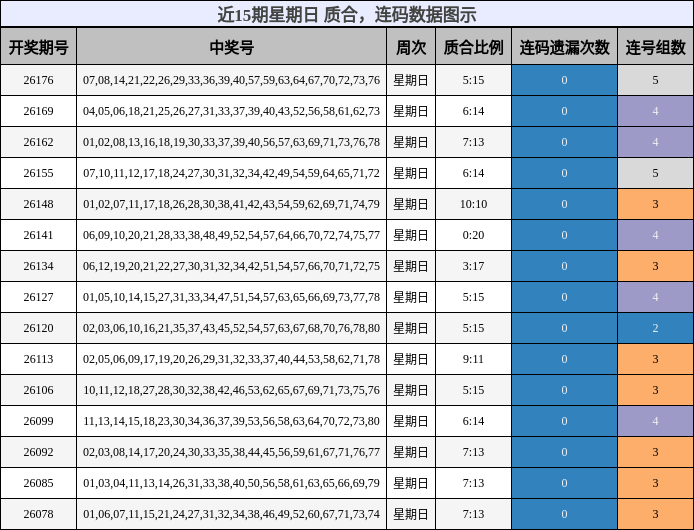Click 星期日 in row 26155
This screenshot has width=694, height=530.
pyautogui.click(x=411, y=173)
